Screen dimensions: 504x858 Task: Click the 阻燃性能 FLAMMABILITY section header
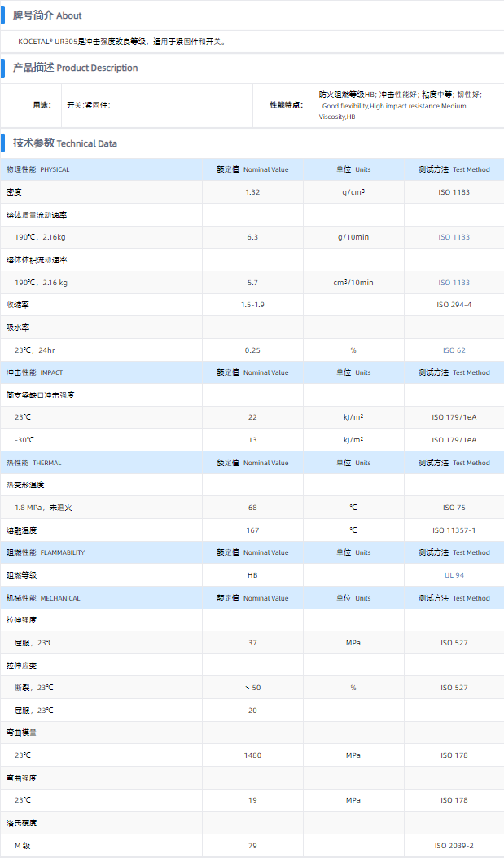tap(46, 552)
